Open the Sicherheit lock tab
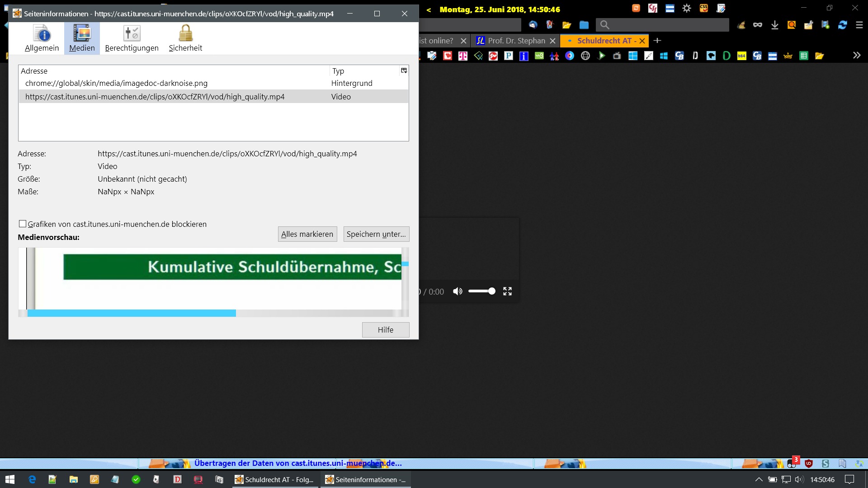Image resolution: width=868 pixels, height=488 pixels. click(x=185, y=38)
